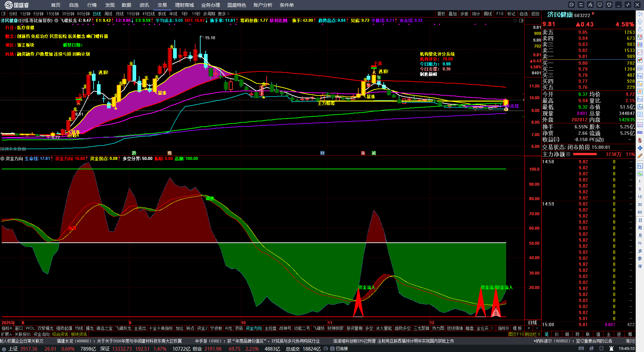This screenshot has width=644, height=352.
Task: Toggle the 主力净额 list icon
Action: pos(568,154)
